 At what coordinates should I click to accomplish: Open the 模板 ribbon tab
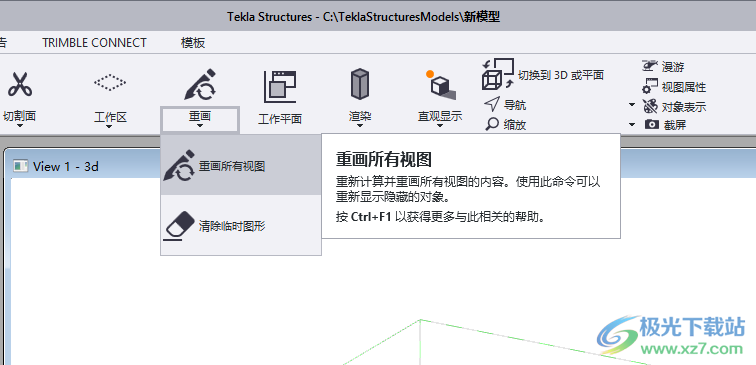tap(193, 43)
